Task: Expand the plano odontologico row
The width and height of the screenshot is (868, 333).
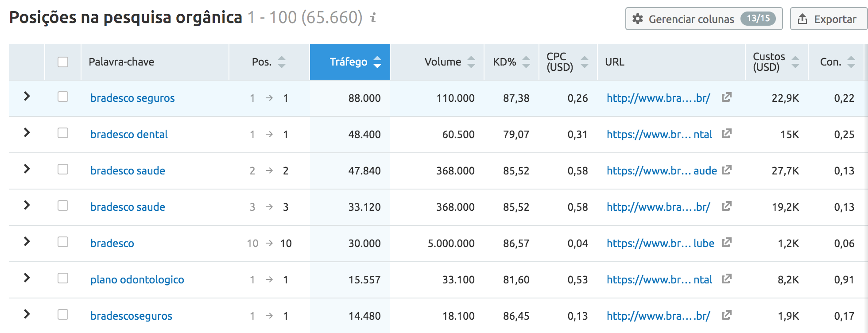Action: (x=27, y=278)
